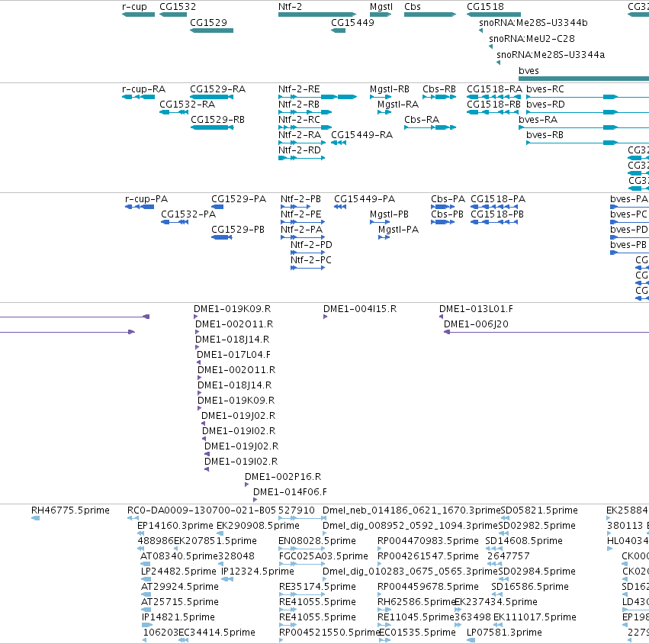Select the CG1529-RB transcript
The image size is (649, 644).
(212, 127)
